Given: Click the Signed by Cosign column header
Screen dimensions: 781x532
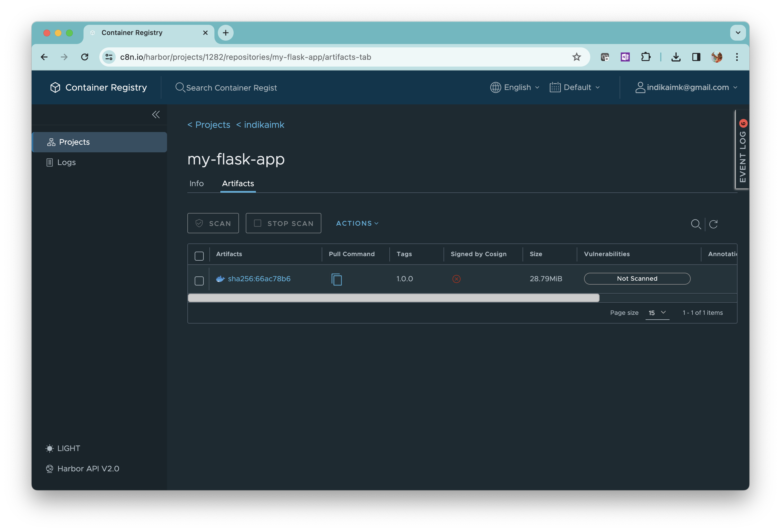Looking at the screenshot, I should click(x=479, y=254).
